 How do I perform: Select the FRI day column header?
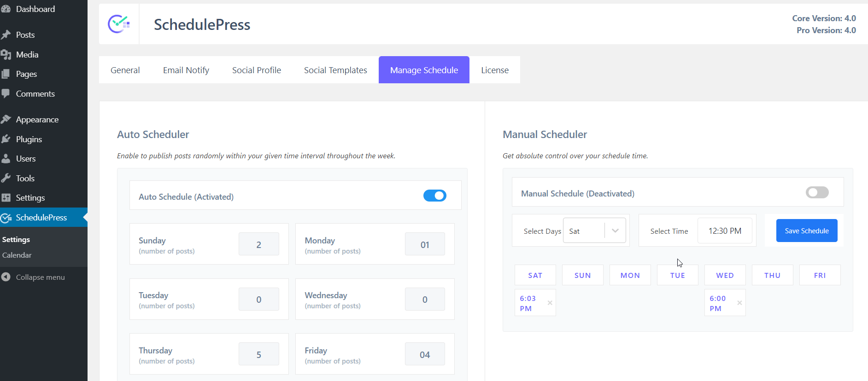tap(820, 275)
